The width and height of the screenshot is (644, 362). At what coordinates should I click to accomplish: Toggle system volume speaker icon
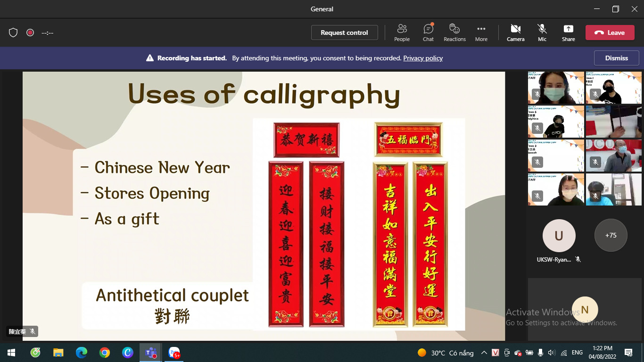552,353
